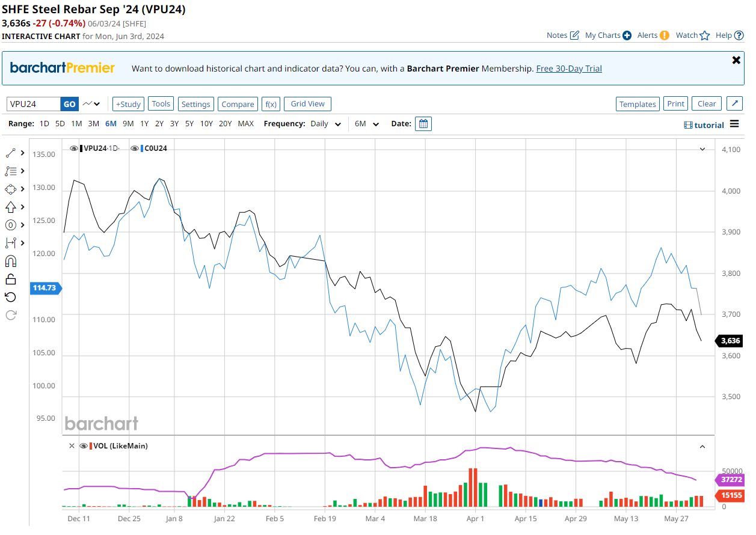Open the hamburger menu beside tutorial
756x535 pixels.
(734, 124)
